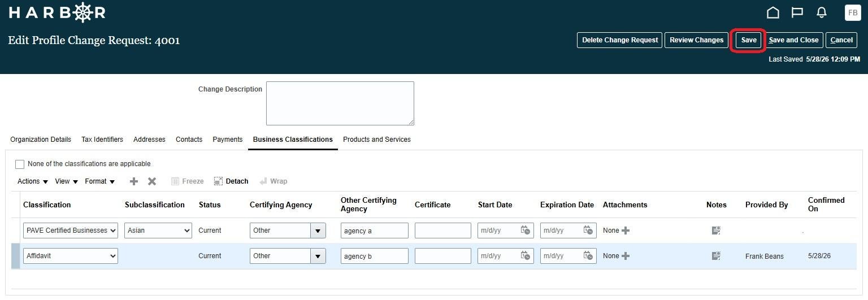This screenshot has height=300, width=868.
Task: Add attachment in PAVE Certified Businesses row
Action: coord(625,231)
